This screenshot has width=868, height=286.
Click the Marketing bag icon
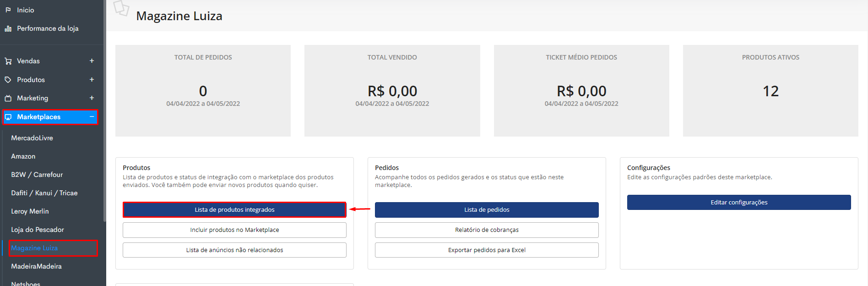8,98
